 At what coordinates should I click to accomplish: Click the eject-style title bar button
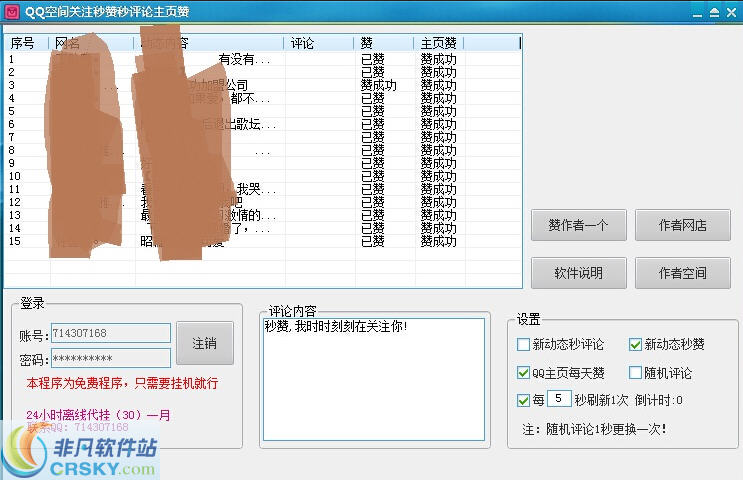point(713,11)
